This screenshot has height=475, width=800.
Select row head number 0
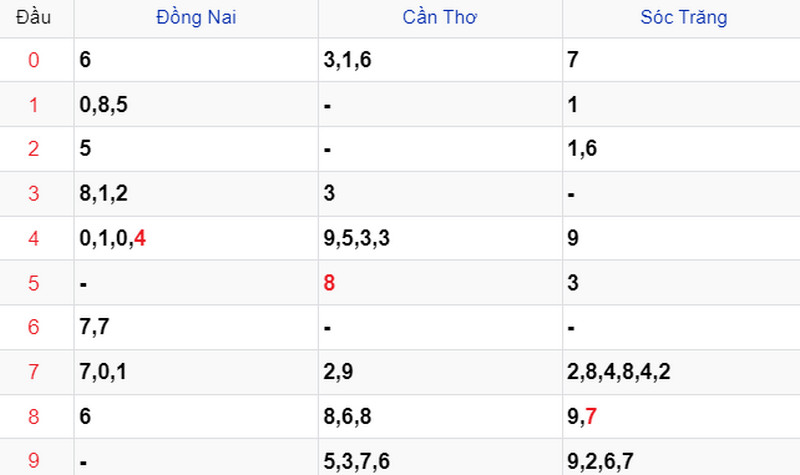point(34,60)
